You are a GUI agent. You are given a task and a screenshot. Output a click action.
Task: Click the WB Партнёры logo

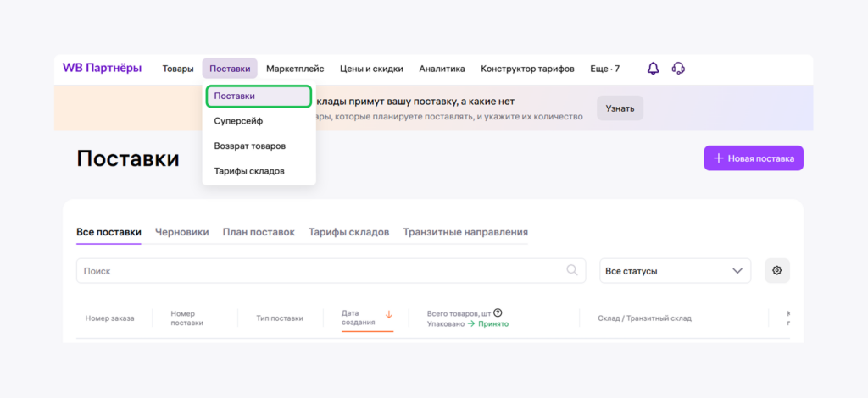coord(102,68)
